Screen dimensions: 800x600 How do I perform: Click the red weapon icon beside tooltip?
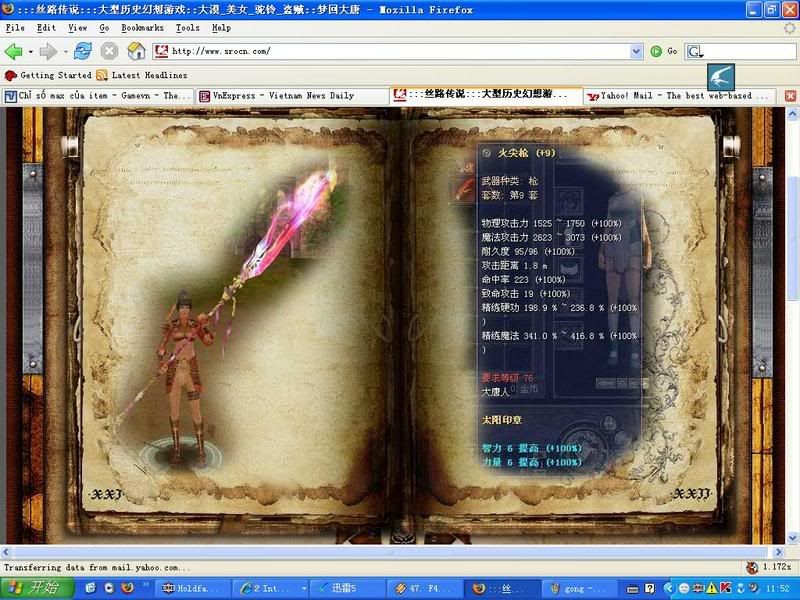pos(464,189)
